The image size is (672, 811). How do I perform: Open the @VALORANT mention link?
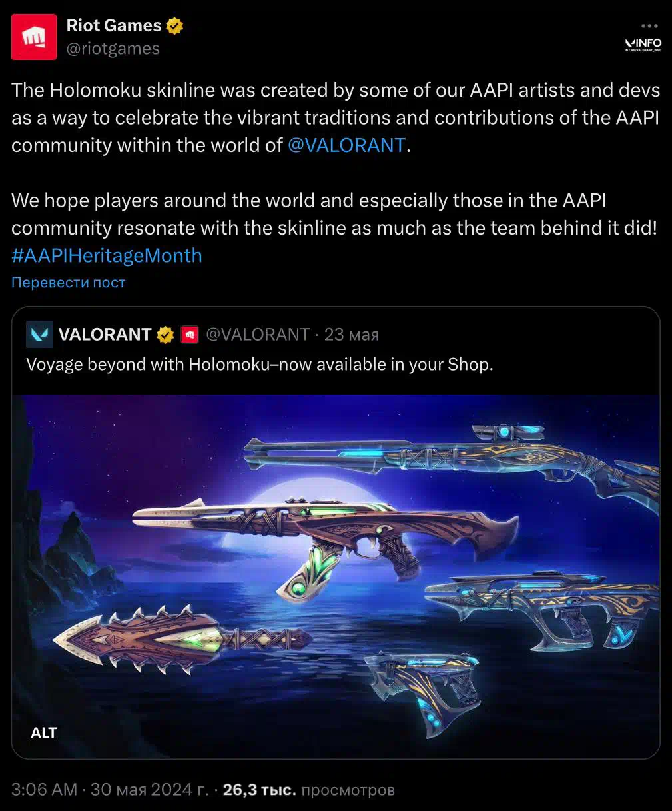(347, 145)
